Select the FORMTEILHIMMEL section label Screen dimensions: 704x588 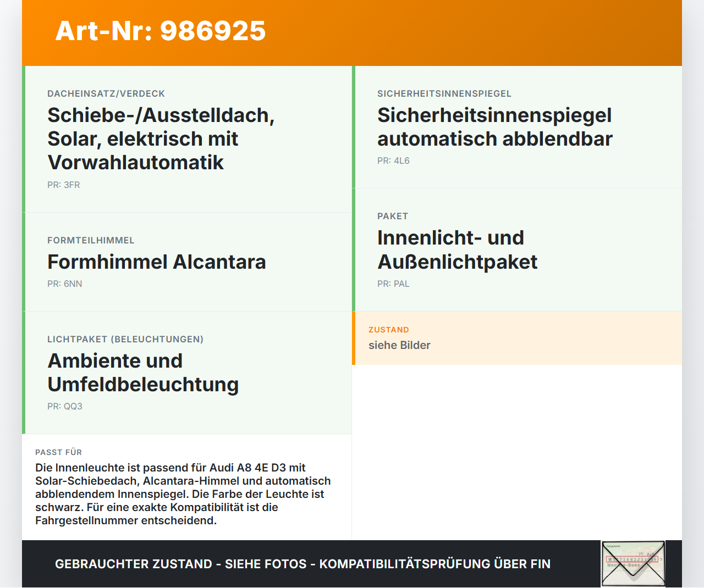[x=91, y=240]
